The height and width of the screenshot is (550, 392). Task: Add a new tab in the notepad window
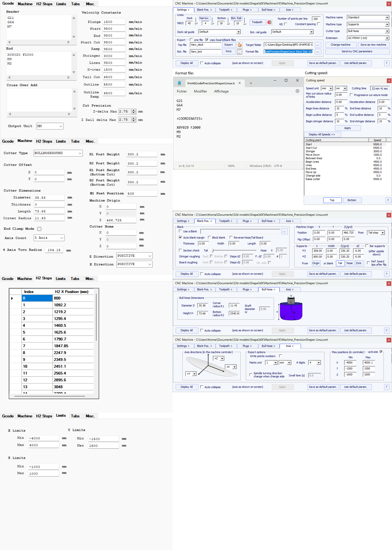click(251, 83)
